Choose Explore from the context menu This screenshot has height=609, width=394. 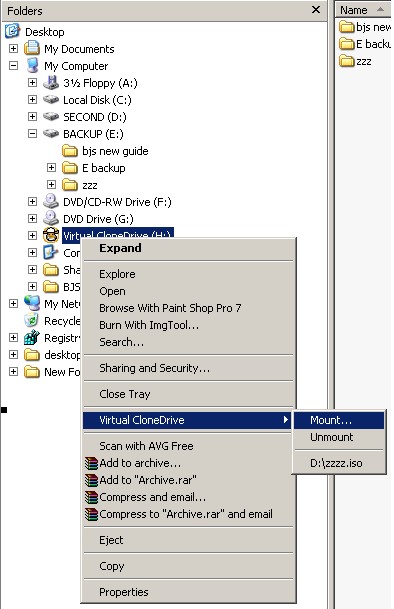pyautogui.click(x=188, y=274)
